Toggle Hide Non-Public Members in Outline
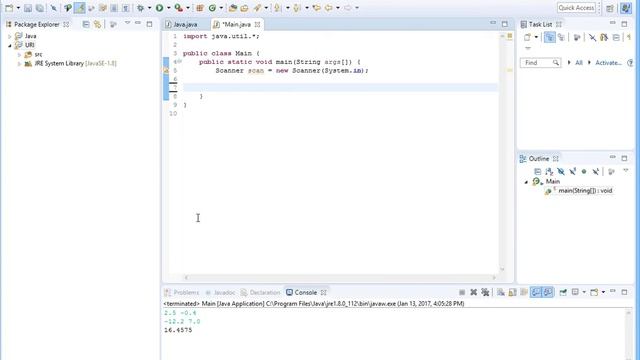The image size is (640, 360). 584,171
